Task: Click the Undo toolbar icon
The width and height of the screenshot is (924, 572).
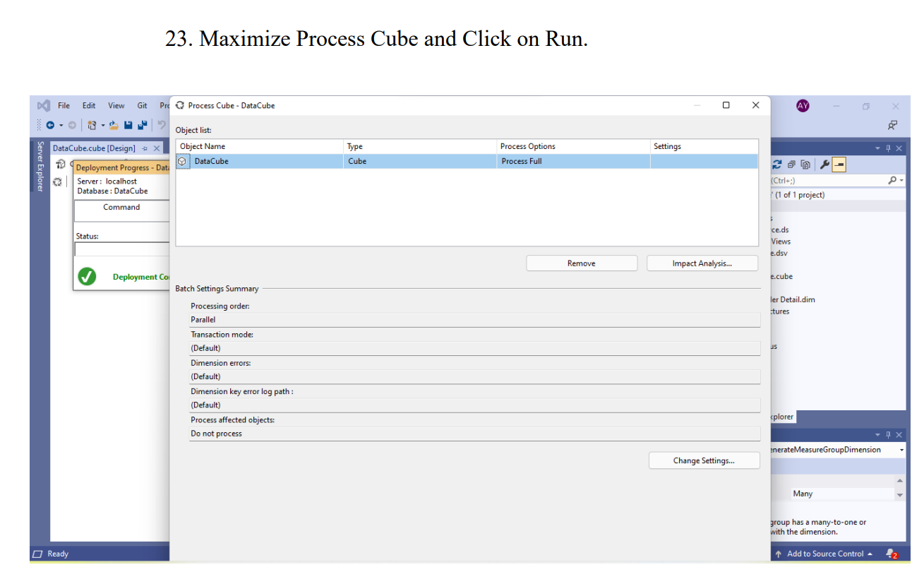Action: pos(162,125)
